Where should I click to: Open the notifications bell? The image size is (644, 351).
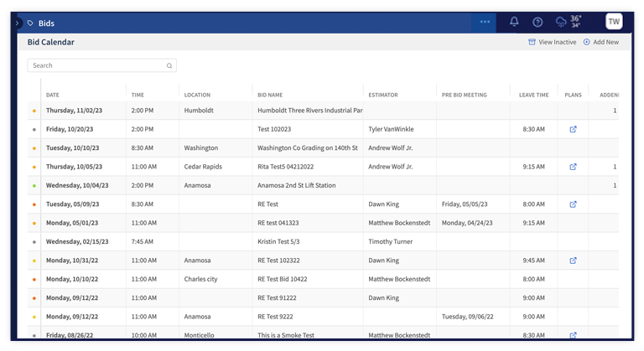point(514,23)
